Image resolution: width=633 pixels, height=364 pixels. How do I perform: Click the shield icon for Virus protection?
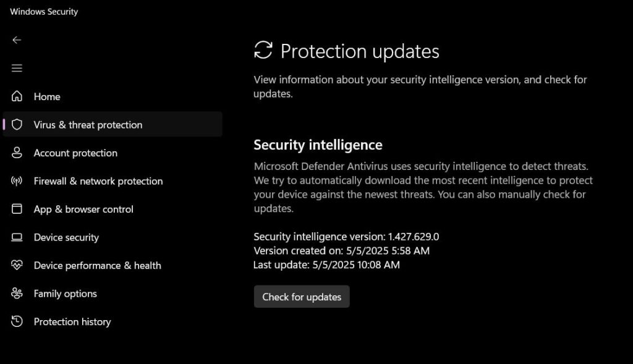pyautogui.click(x=17, y=124)
